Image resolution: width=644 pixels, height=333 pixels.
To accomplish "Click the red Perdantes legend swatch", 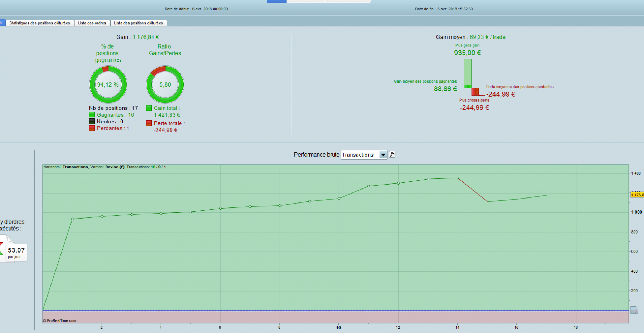I will tap(92, 128).
